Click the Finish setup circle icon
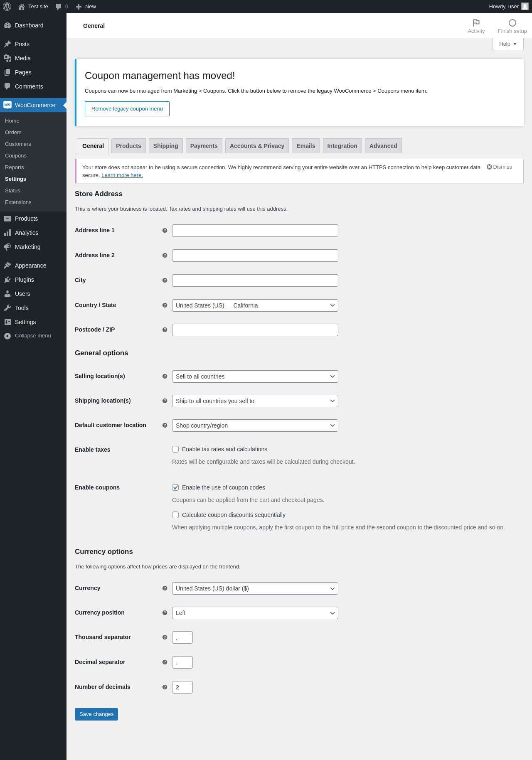The image size is (532, 760). point(512,23)
